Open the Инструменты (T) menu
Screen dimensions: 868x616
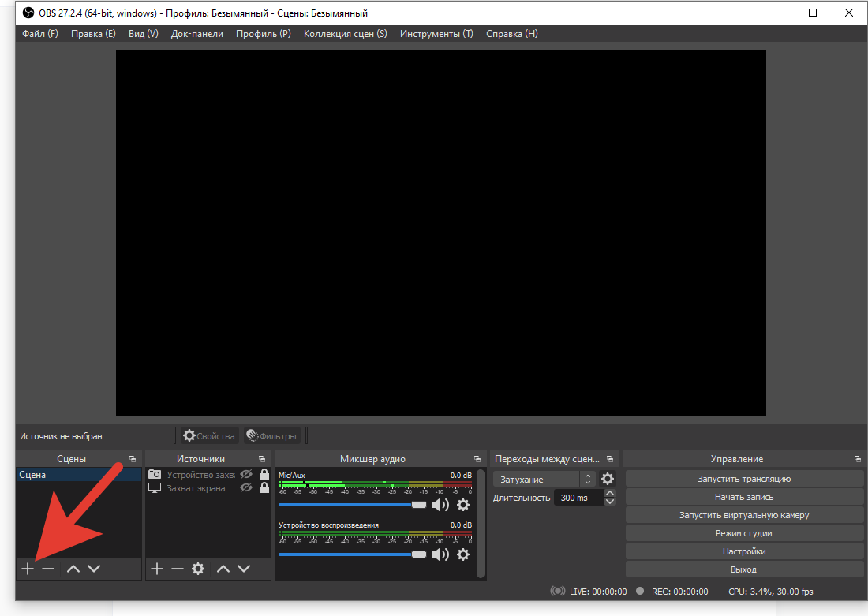tap(436, 34)
